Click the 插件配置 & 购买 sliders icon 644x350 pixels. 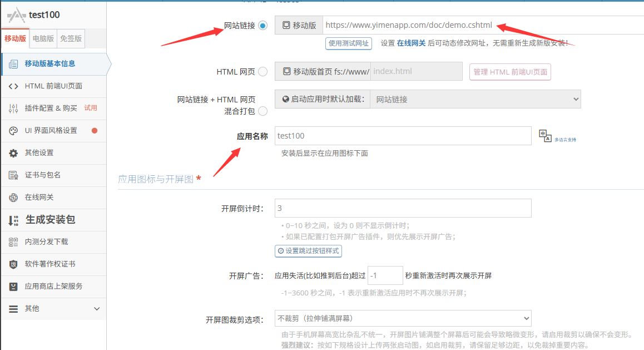(13, 109)
